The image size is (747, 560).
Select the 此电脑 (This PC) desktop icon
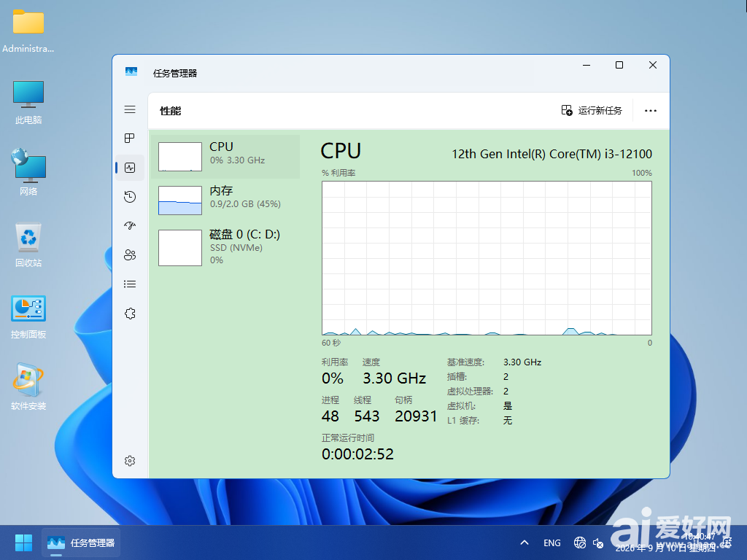pyautogui.click(x=28, y=102)
